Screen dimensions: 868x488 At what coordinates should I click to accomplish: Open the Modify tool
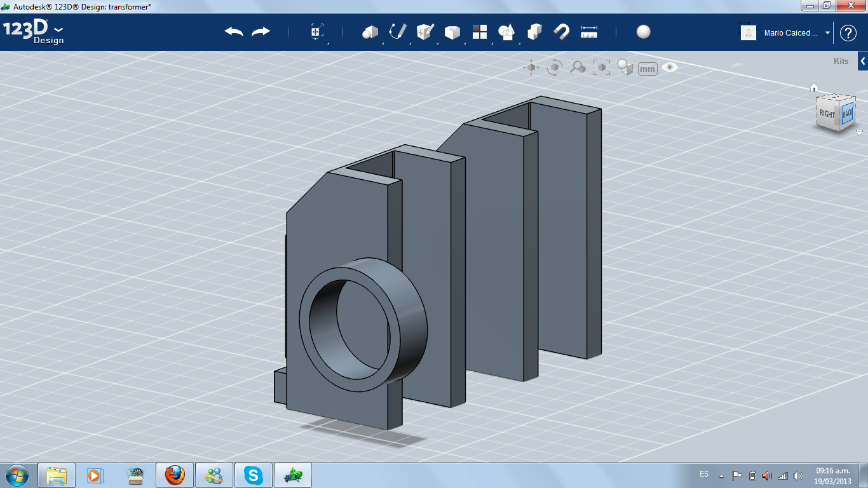click(x=452, y=32)
